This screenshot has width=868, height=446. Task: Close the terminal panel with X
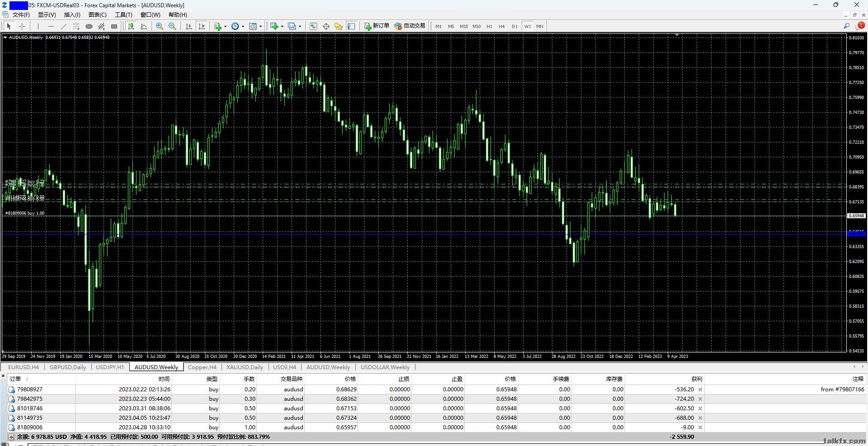point(4,376)
